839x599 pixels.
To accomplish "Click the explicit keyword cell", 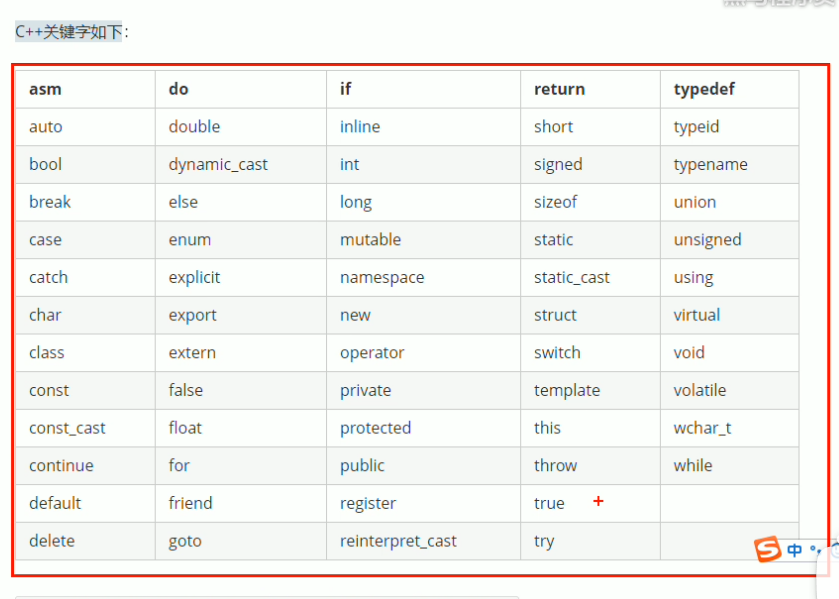I will (241, 277).
